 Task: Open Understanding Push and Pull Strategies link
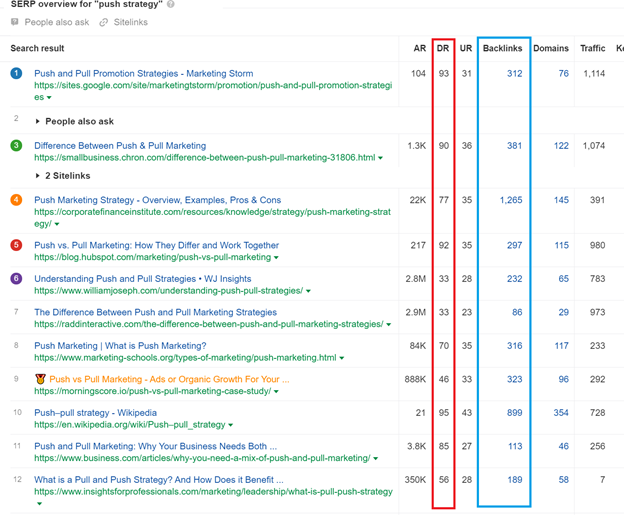[x=143, y=279]
